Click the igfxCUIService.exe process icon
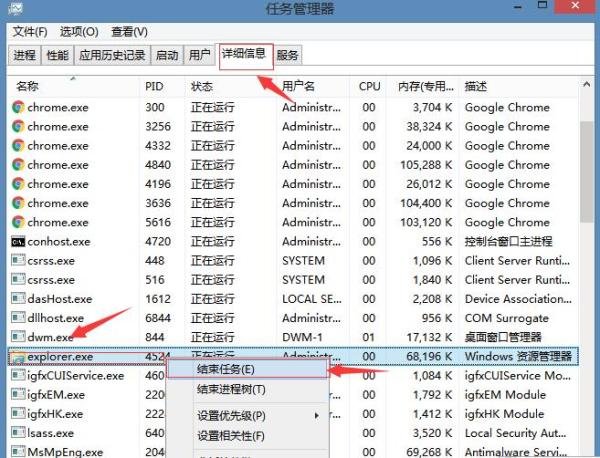 point(18,375)
